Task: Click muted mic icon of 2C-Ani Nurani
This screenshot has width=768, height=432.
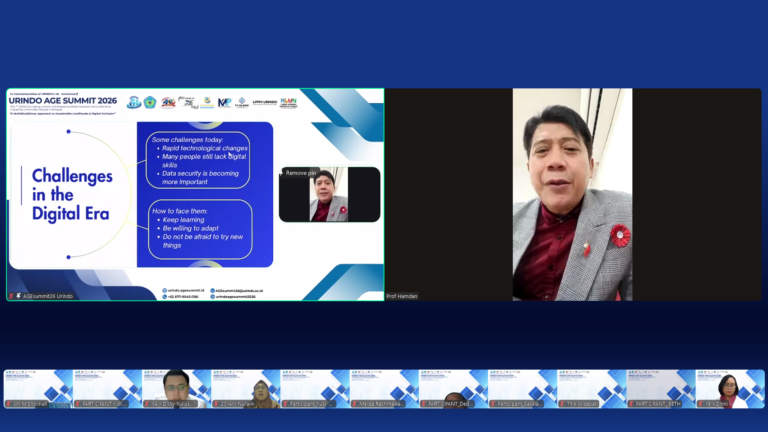Action: (216, 404)
